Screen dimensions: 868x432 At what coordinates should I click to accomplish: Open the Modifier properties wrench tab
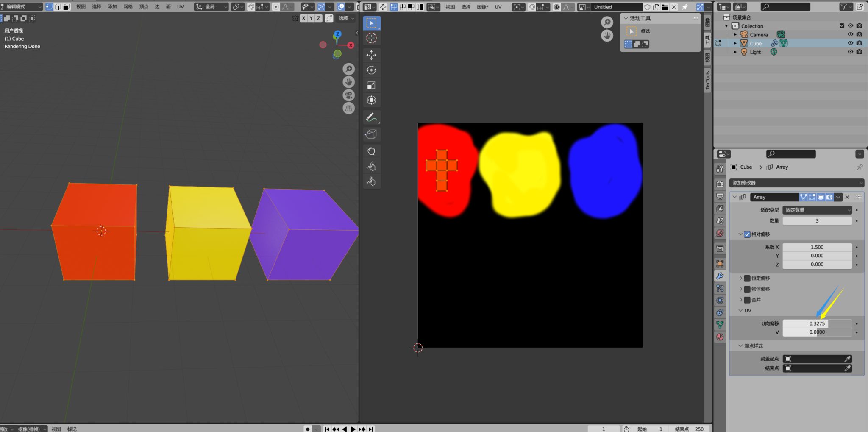[720, 276]
